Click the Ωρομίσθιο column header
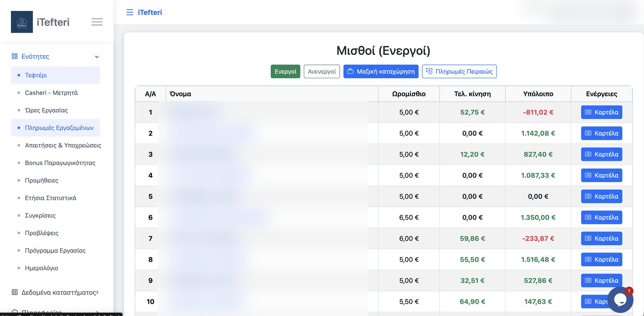This screenshot has width=644, height=316. pos(409,94)
